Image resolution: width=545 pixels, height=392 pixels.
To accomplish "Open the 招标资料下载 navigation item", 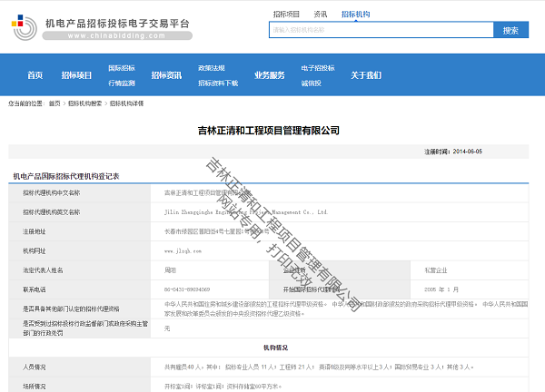I will coord(217,83).
